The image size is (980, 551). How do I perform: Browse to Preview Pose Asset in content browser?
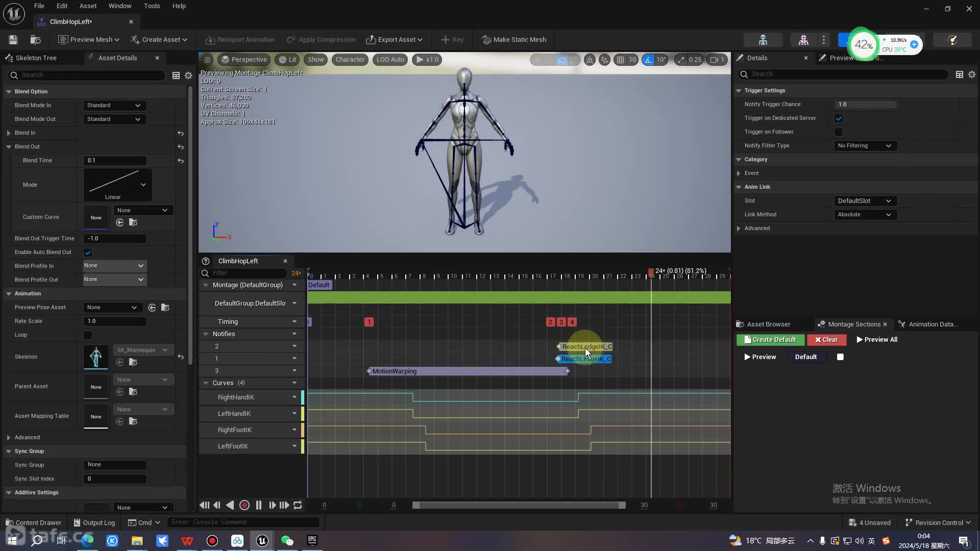pos(165,308)
